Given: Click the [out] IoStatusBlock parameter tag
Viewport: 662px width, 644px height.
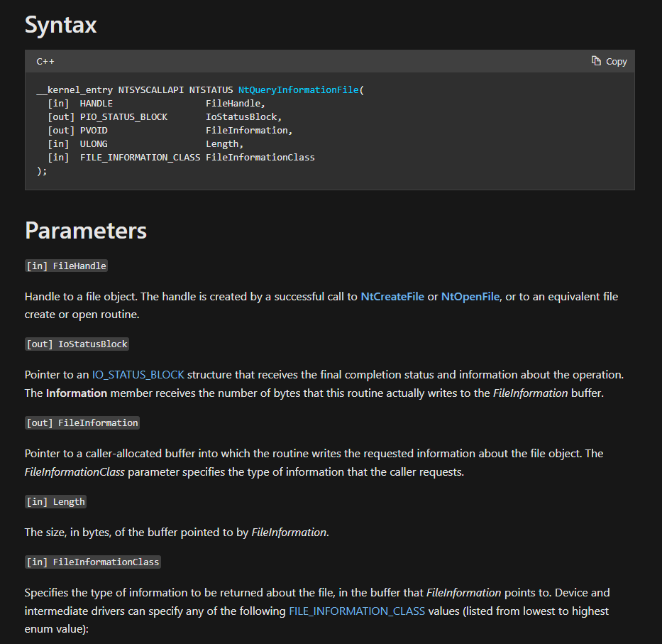Looking at the screenshot, I should (x=77, y=344).
